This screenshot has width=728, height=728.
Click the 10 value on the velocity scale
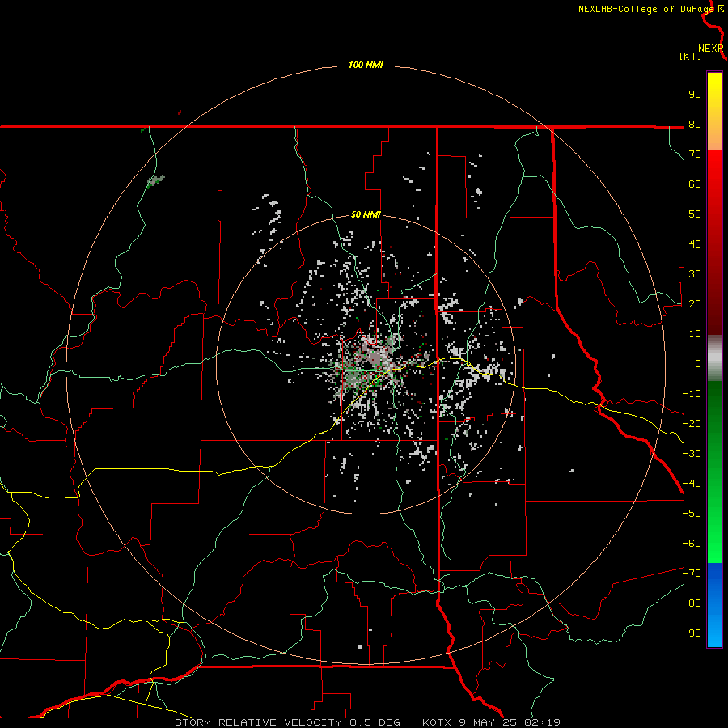(x=695, y=334)
